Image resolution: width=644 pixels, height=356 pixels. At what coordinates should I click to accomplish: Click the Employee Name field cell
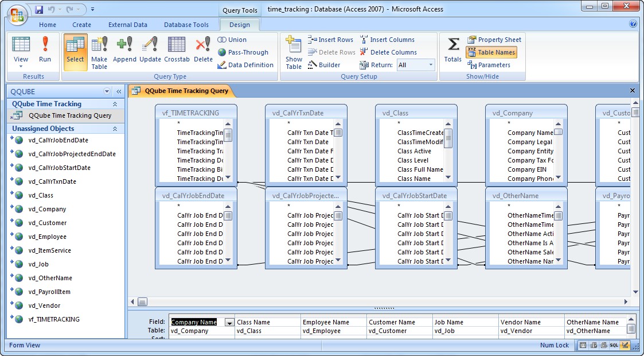[334, 322]
